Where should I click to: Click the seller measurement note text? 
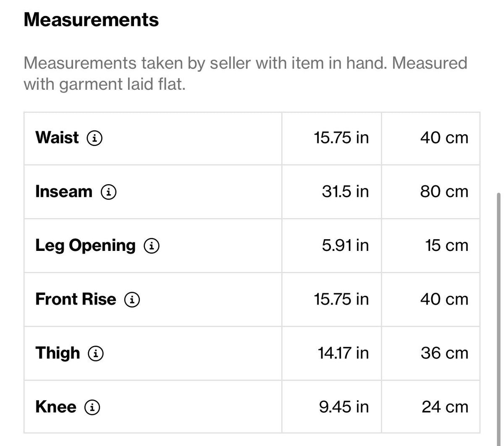(x=245, y=74)
